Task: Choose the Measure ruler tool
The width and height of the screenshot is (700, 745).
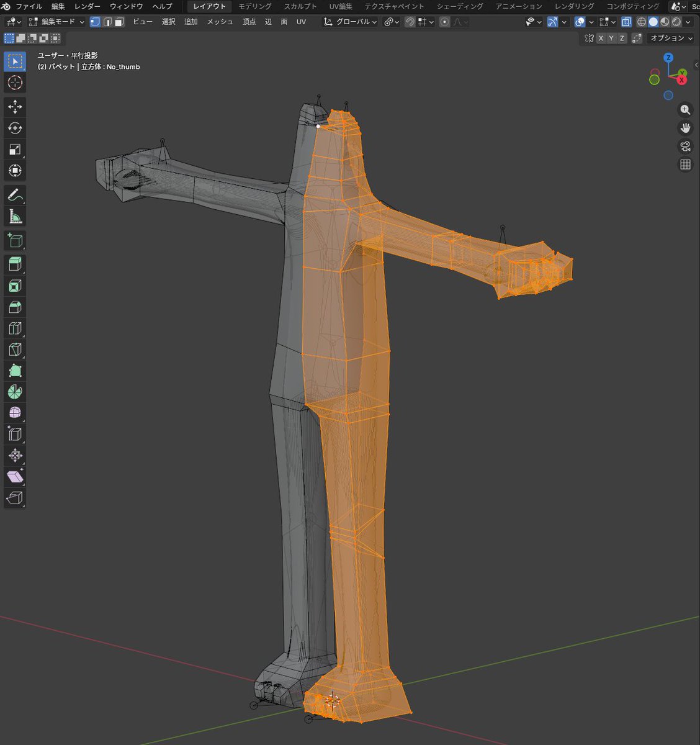Action: [15, 216]
